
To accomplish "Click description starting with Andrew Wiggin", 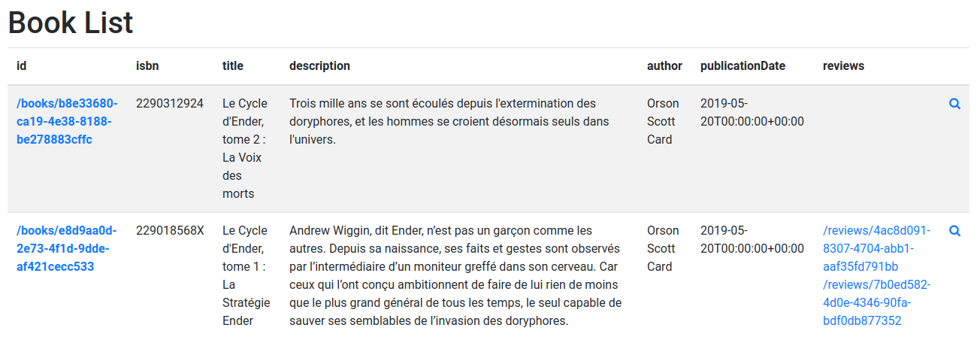I will tap(455, 275).
